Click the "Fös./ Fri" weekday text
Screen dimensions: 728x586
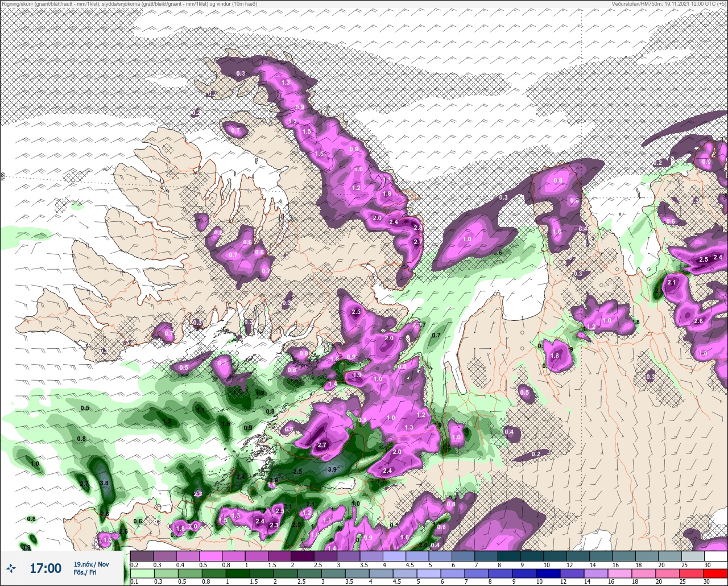[x=85, y=572]
